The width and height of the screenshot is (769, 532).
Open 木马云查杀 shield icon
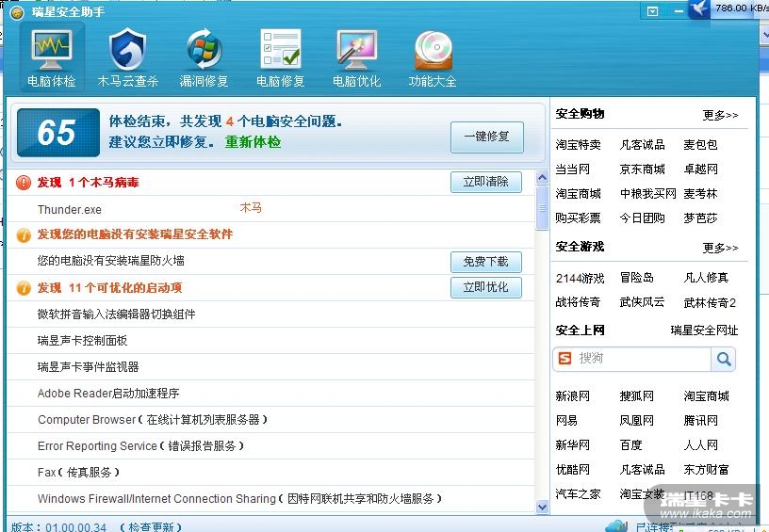(x=127, y=51)
